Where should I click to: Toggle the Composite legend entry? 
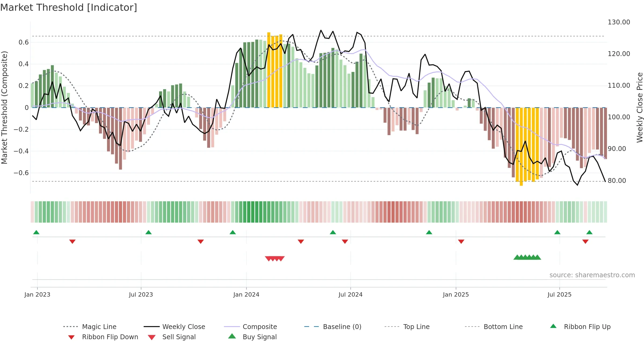[250, 327]
